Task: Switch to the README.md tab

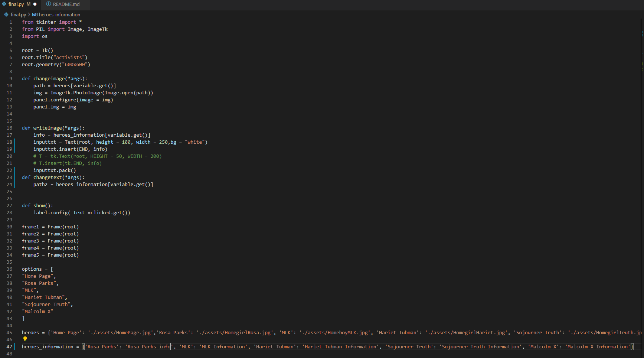Action: [66, 4]
